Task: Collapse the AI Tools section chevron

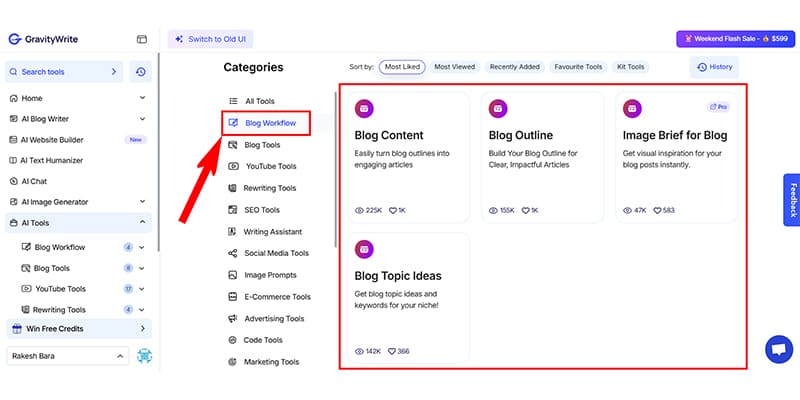Action: [x=142, y=222]
